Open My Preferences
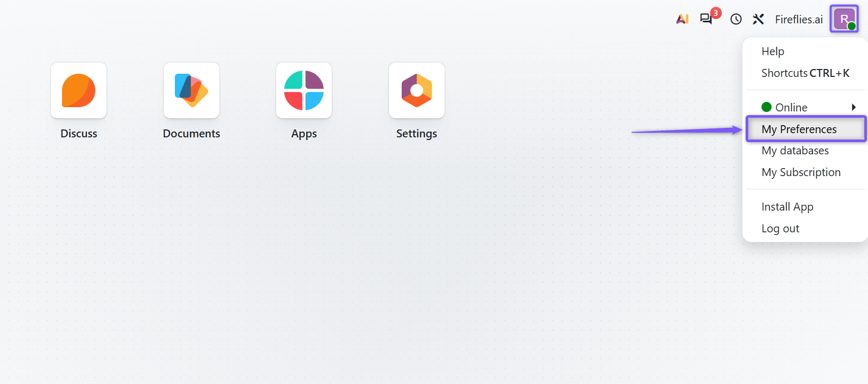This screenshot has height=384, width=868. (805, 129)
